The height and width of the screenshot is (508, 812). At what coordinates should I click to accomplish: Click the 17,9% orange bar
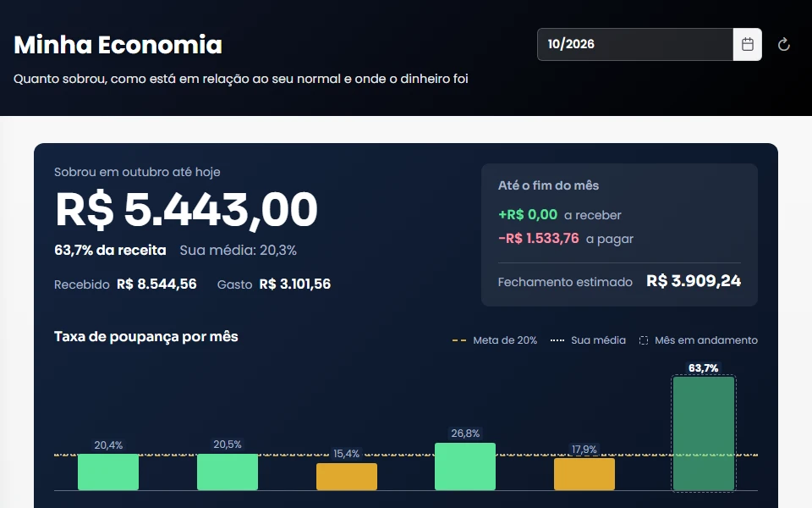584,474
